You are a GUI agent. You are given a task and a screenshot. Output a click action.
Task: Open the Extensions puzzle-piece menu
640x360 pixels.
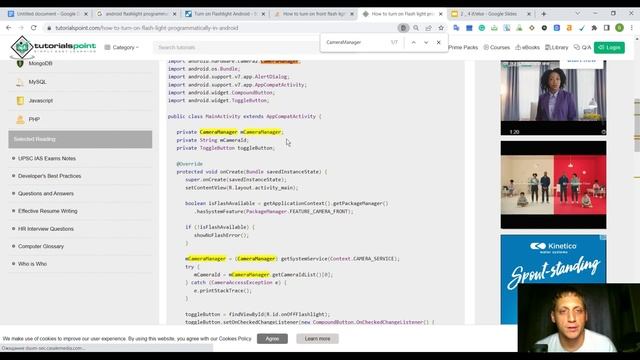[x=594, y=28]
